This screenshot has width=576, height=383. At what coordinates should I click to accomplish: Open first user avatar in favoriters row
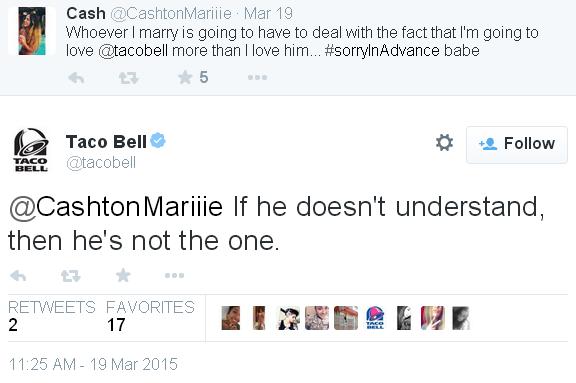coord(231,318)
